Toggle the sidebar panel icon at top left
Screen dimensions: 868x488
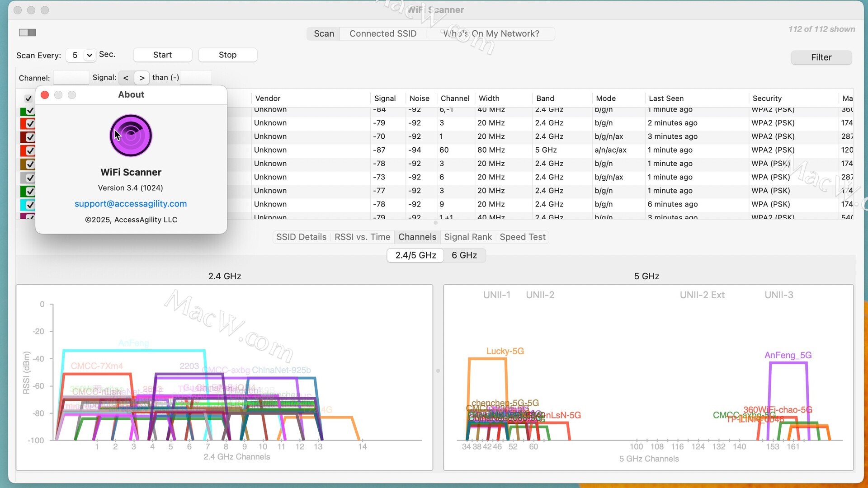[27, 33]
